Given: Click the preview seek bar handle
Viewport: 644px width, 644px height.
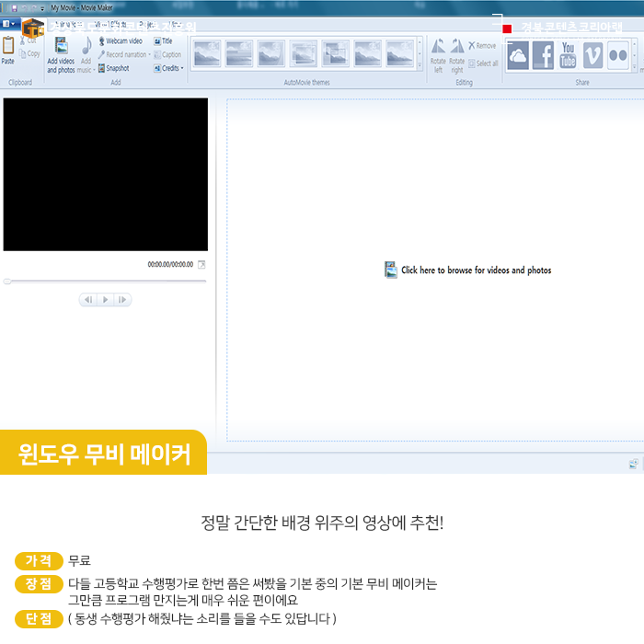Looking at the screenshot, I should pyautogui.click(x=7, y=282).
